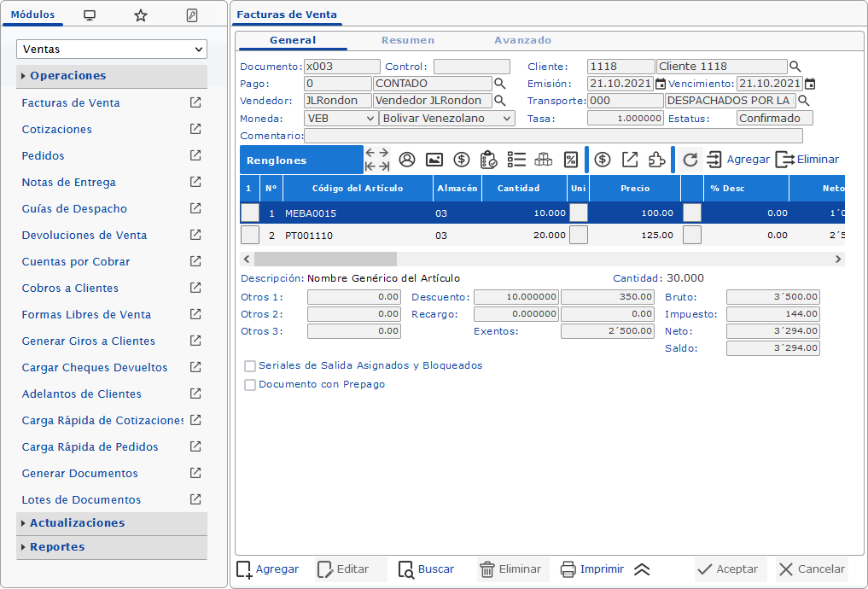Add a line with Agregar in Renglones toolbar
Image resolution: width=868 pixels, height=589 pixels.
(738, 160)
